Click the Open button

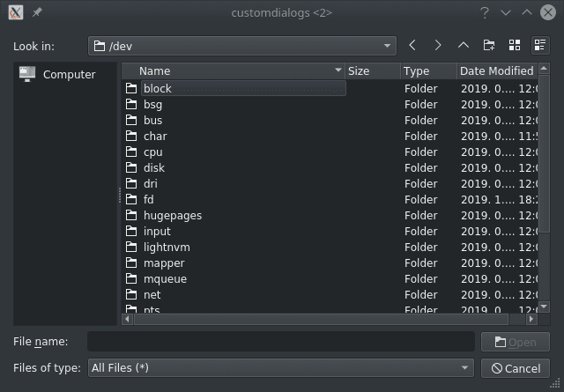(516, 342)
